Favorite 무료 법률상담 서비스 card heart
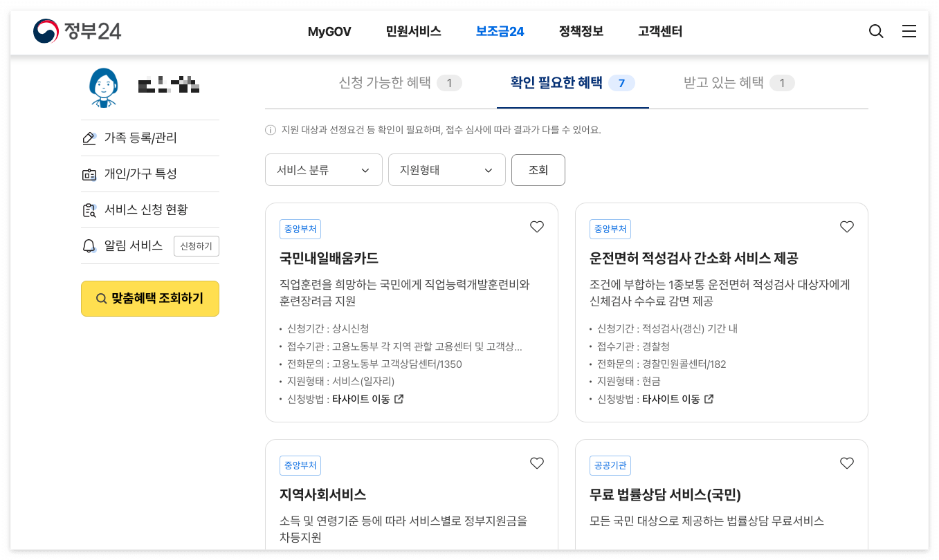Image resolution: width=939 pixels, height=560 pixels. [847, 463]
